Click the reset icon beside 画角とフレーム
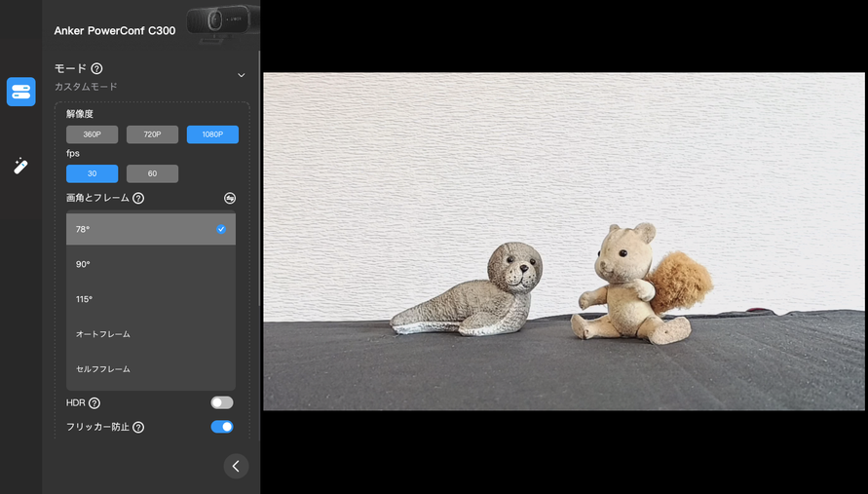 coord(230,198)
